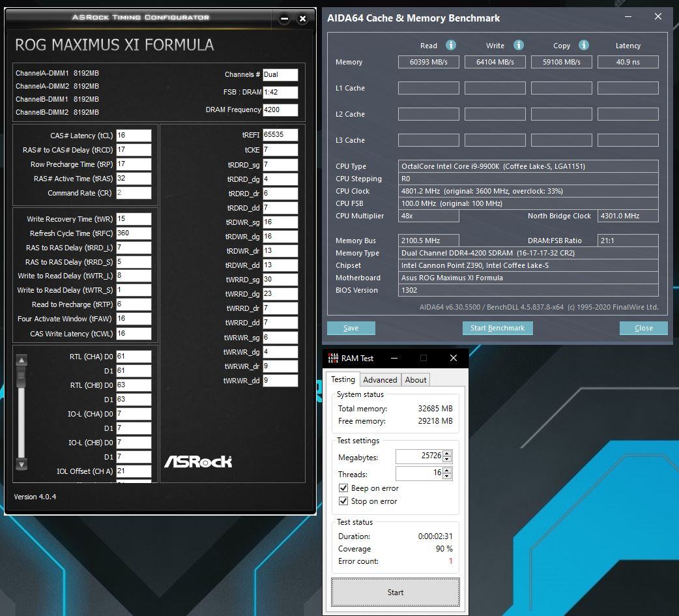The image size is (679, 616).
Task: Click the Memory Copy result 59108 MB/s
Action: pos(562,62)
